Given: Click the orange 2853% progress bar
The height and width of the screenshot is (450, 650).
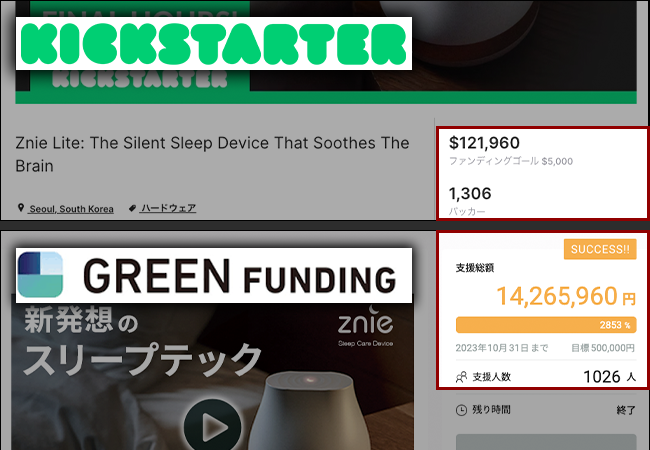Looking at the screenshot, I should (x=545, y=325).
